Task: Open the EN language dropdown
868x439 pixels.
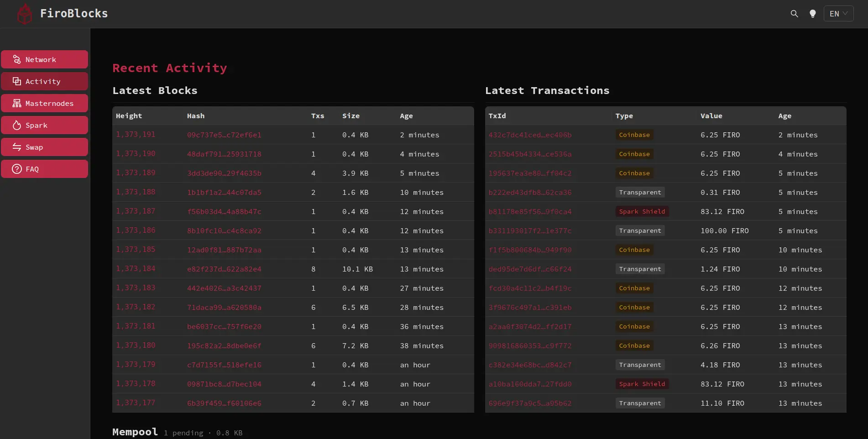Action: coord(838,14)
